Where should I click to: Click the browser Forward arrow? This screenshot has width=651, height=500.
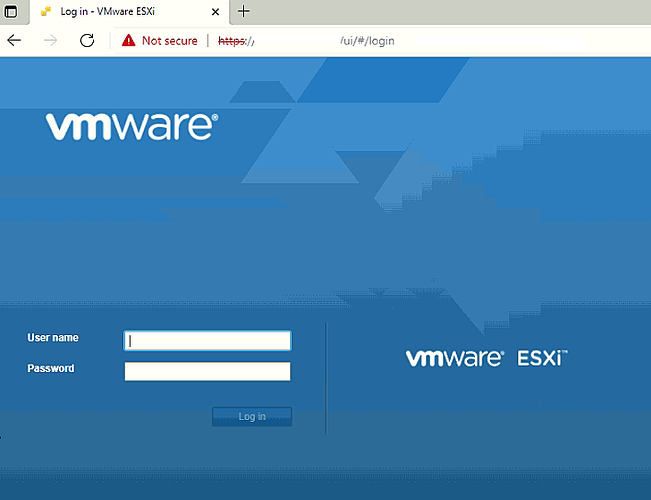[x=51, y=40]
